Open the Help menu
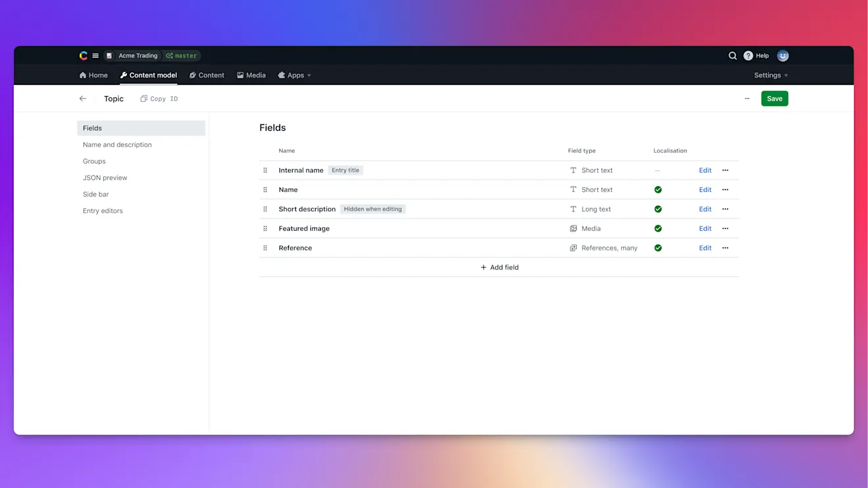 [756, 56]
